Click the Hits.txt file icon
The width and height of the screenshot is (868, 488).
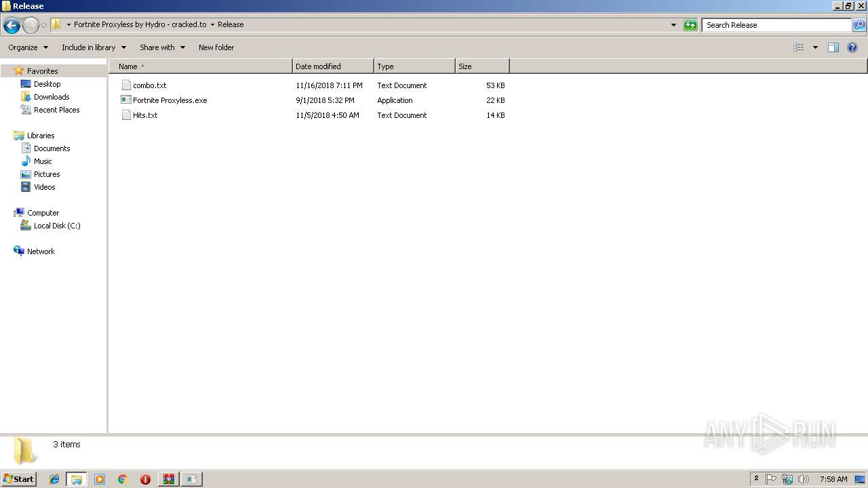point(125,115)
